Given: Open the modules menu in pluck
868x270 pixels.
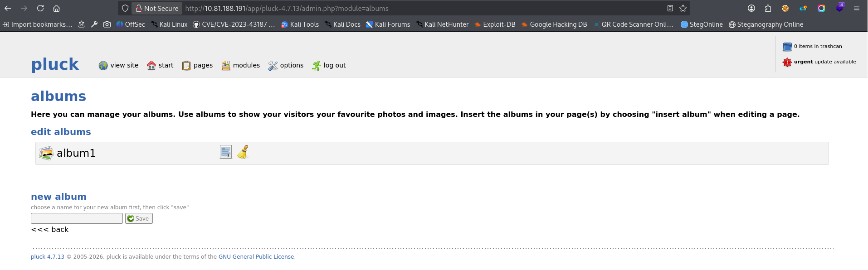Looking at the screenshot, I should tap(241, 65).
